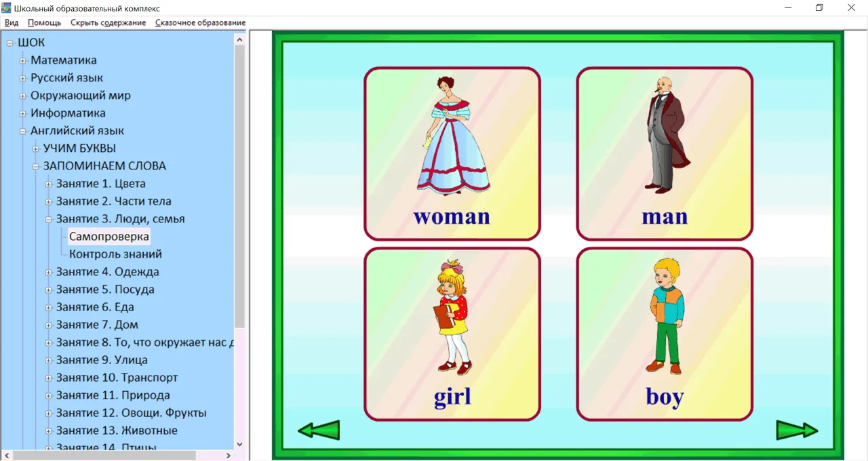Click the green left arrow navigation icon

pyautogui.click(x=319, y=430)
